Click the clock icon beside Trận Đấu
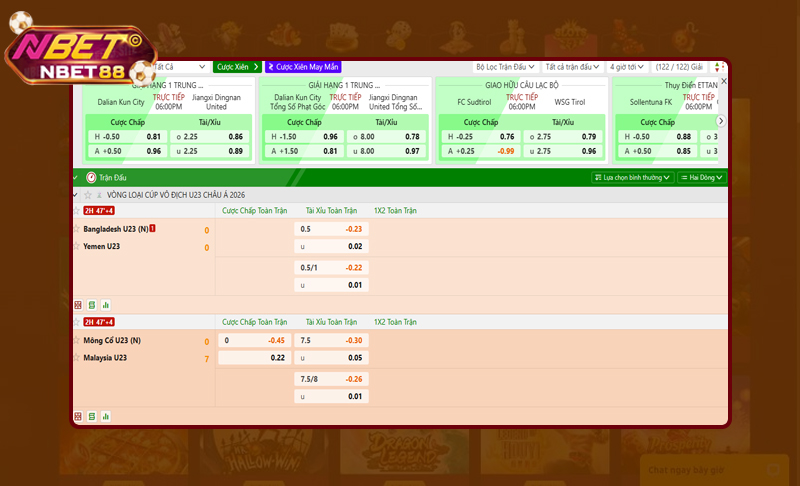This screenshot has height=486, width=800. coord(91,177)
